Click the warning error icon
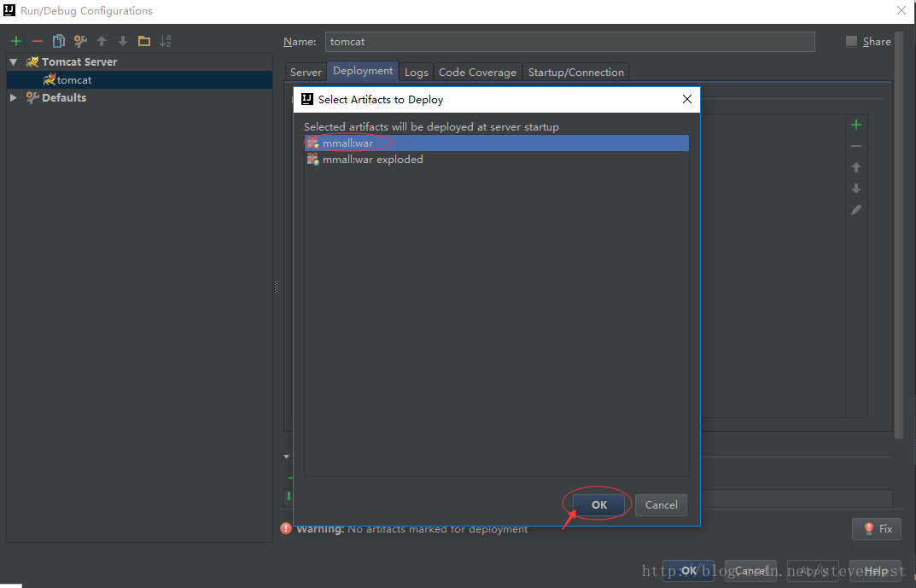The image size is (916, 588). 286,528
